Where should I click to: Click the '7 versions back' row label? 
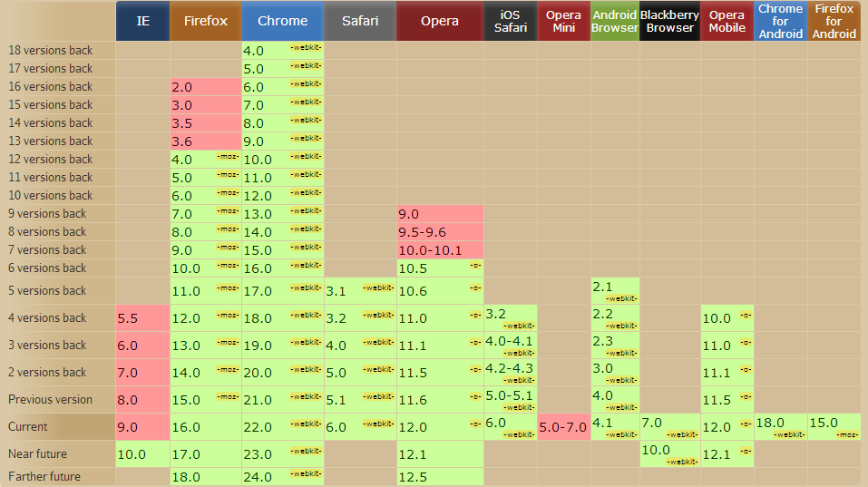[47, 250]
